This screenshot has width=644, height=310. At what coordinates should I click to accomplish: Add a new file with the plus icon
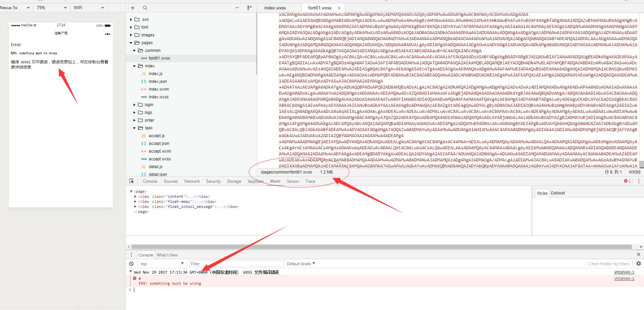(133, 8)
